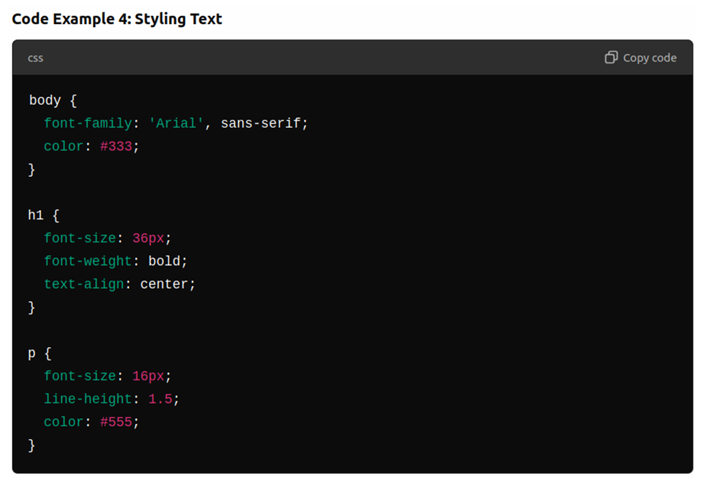Click the 'font-family' property name

(88, 123)
